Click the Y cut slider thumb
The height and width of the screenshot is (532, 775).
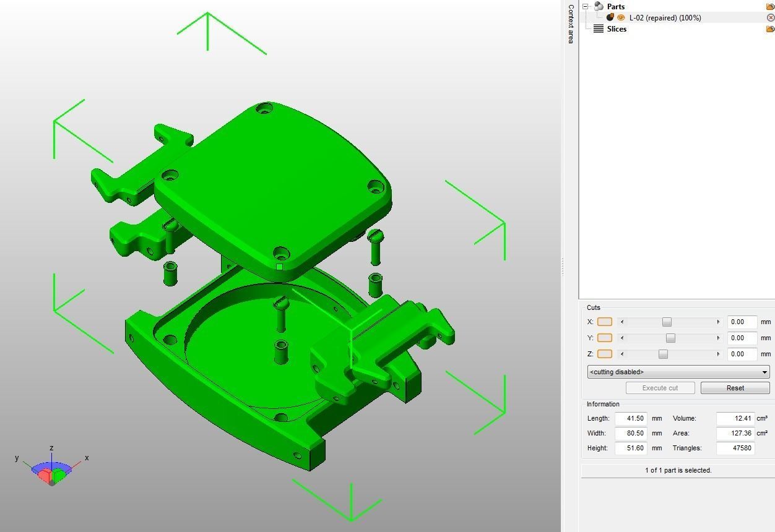670,338
